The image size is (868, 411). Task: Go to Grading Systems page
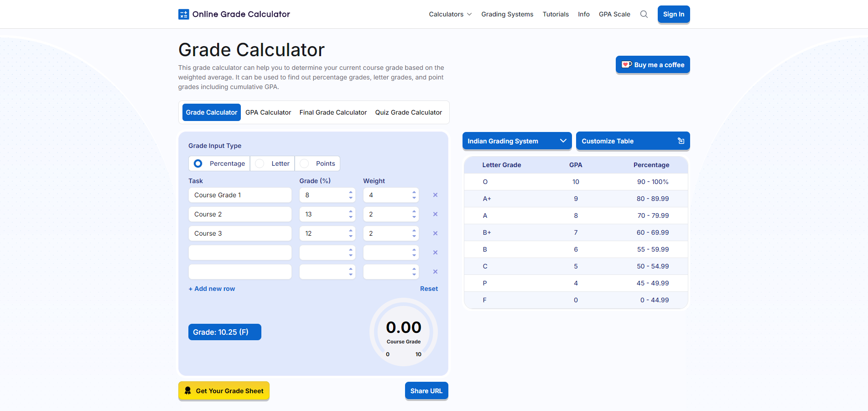507,14
